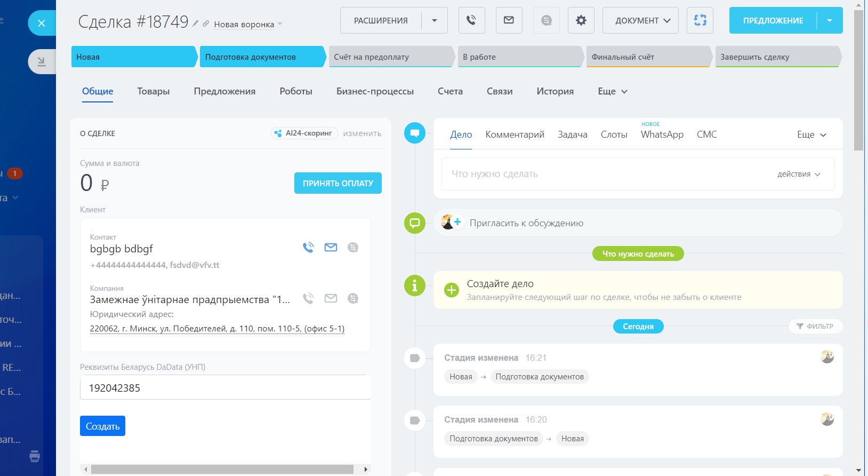
Task: Click the Завершить сделку stage
Action: (778, 57)
